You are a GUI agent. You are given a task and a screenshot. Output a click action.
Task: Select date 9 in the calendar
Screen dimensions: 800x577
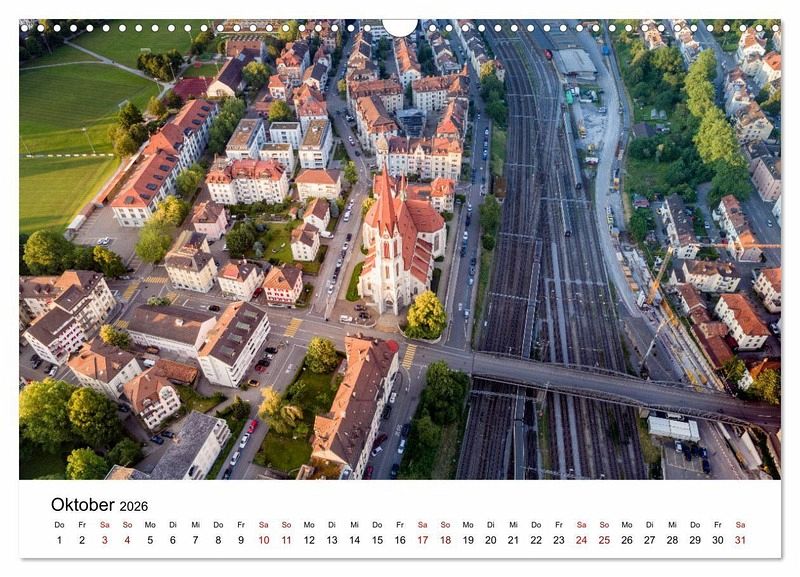[241, 540]
